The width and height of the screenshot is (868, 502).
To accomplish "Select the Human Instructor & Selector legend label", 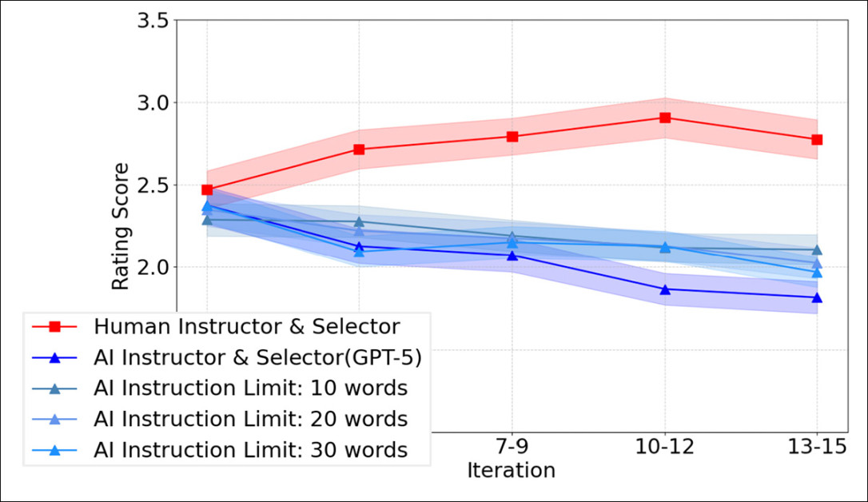I will [246, 326].
